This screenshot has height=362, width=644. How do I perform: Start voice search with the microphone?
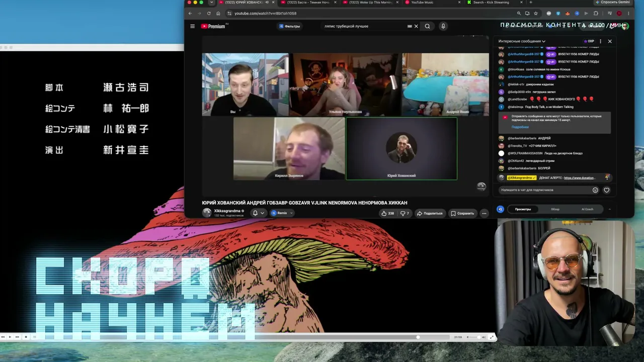pyautogui.click(x=443, y=26)
